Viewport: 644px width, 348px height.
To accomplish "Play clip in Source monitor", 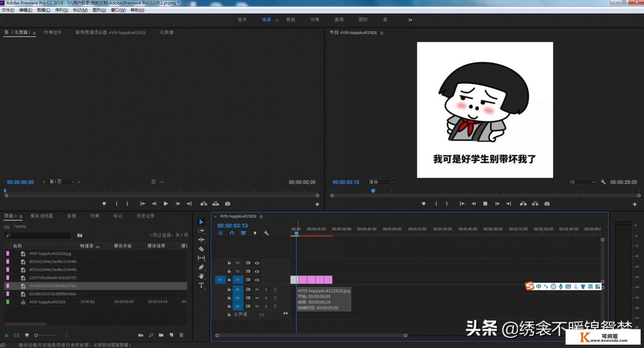I will pos(166,204).
